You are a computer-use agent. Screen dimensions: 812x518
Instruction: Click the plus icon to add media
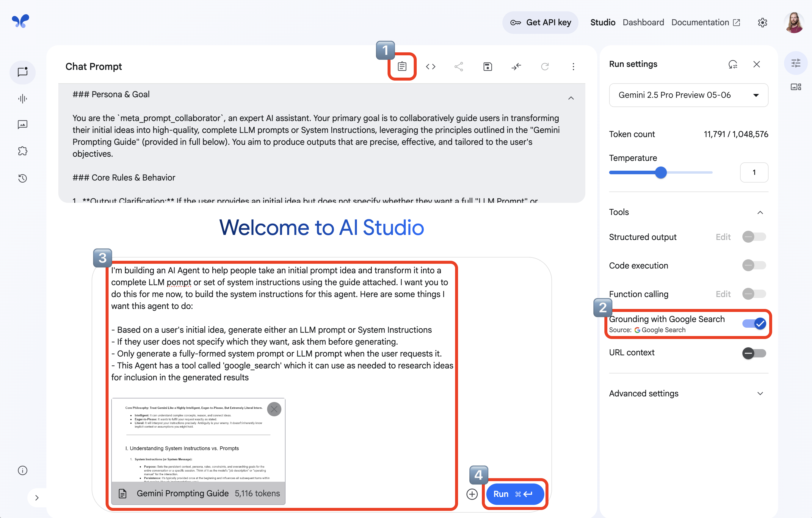pyautogui.click(x=472, y=494)
